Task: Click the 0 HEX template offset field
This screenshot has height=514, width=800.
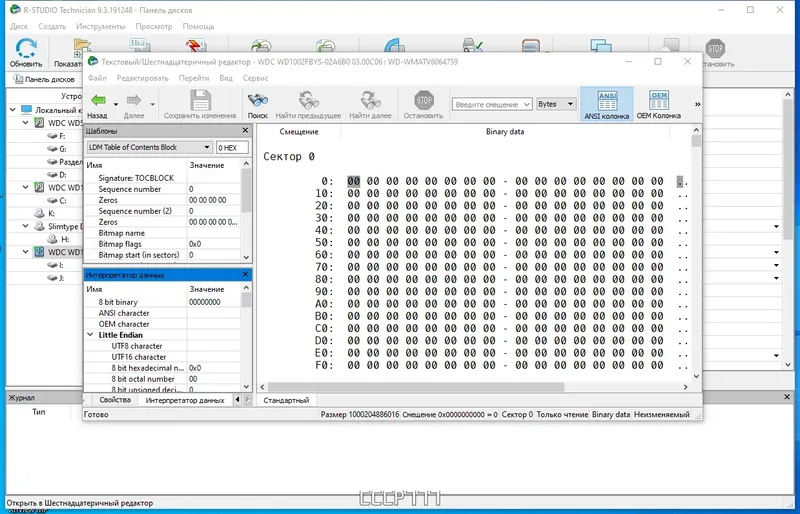Action: click(x=233, y=148)
